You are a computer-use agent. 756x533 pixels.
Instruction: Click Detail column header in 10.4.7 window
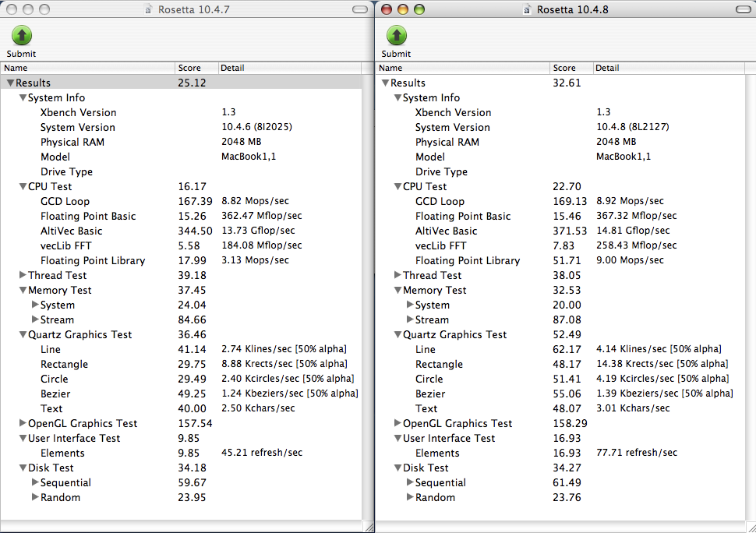290,68
